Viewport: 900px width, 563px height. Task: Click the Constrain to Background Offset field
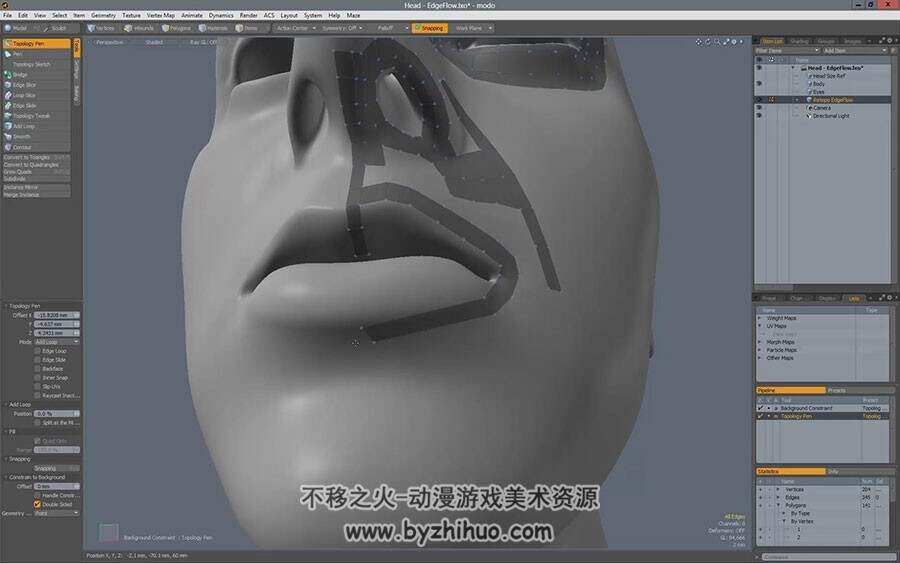tap(56, 487)
